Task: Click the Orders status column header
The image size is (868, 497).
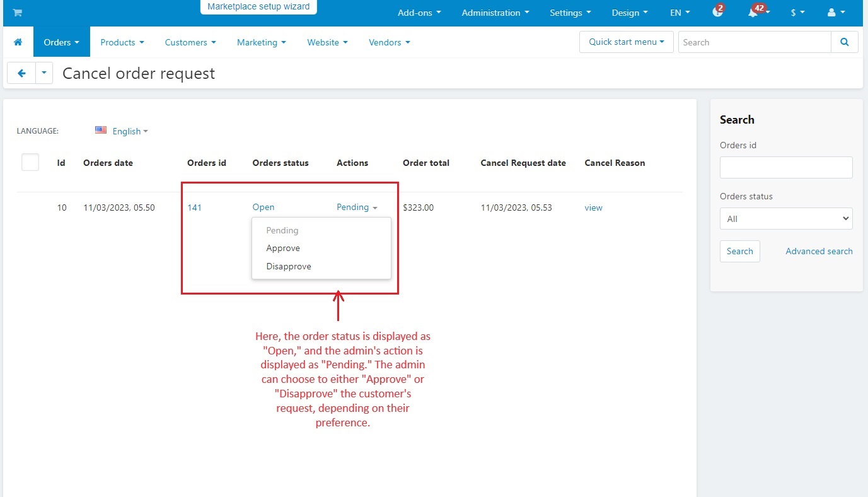Action: (x=281, y=163)
